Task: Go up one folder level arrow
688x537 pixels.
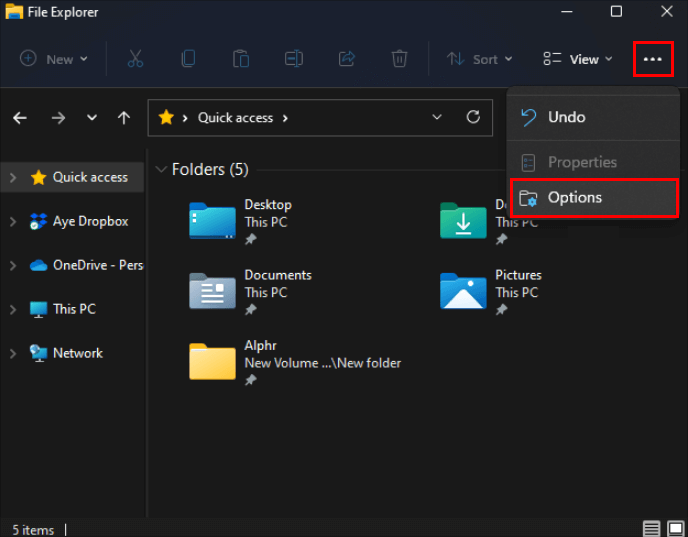Action: 124,117
